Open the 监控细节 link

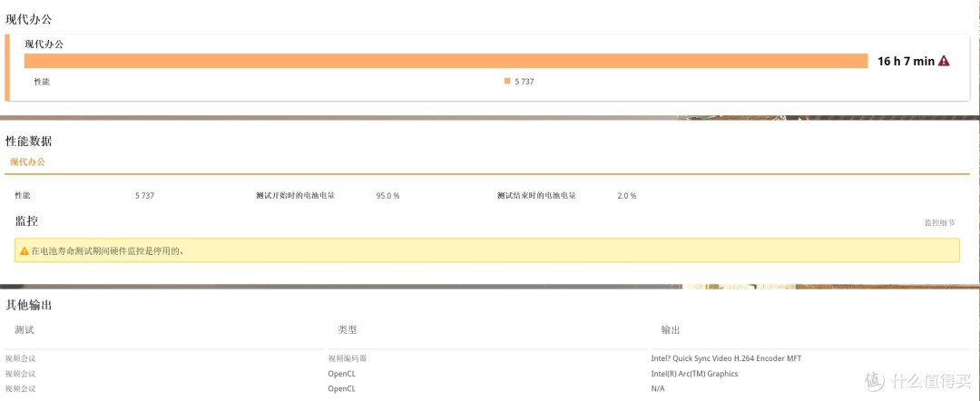(940, 223)
